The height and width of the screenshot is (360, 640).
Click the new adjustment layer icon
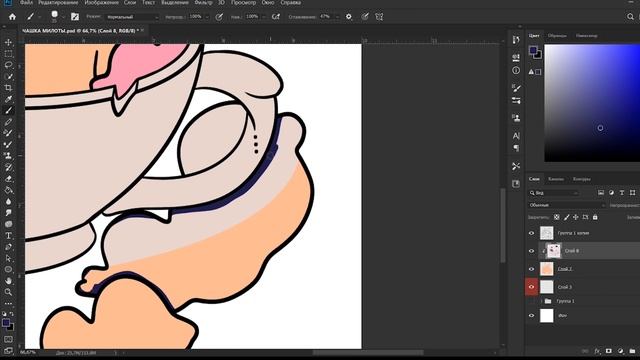[620, 351]
